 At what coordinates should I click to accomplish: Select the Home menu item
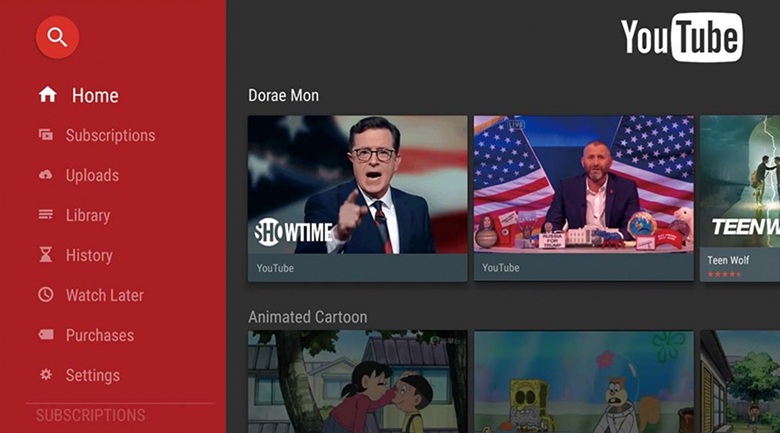(x=79, y=95)
